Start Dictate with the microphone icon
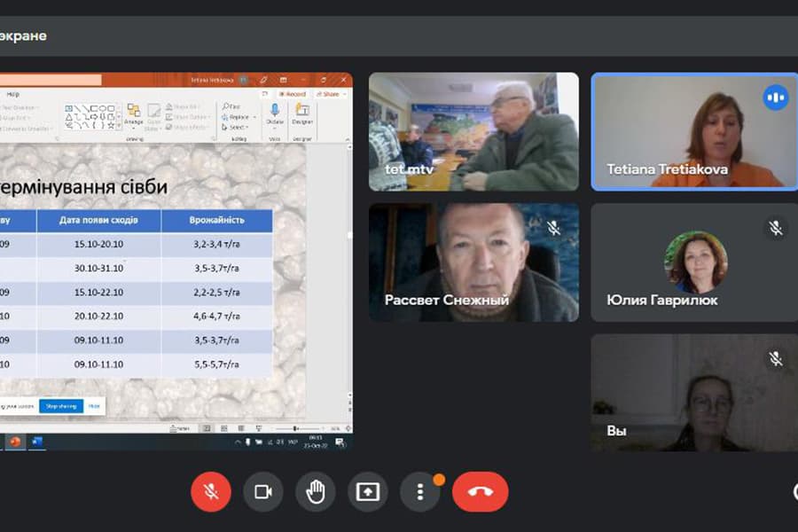 pos(275,114)
